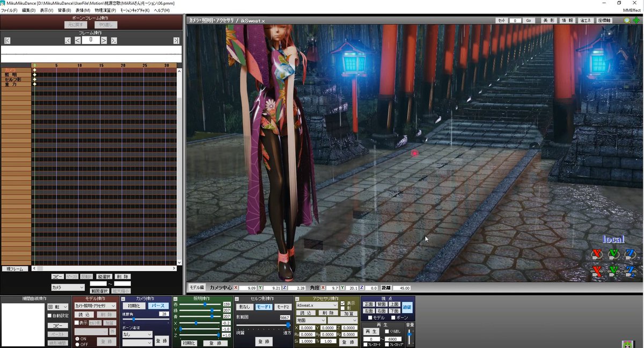Collapse the アクセサリ操作 panel with minus icon
The height and width of the screenshot is (348, 644).
[297, 299]
